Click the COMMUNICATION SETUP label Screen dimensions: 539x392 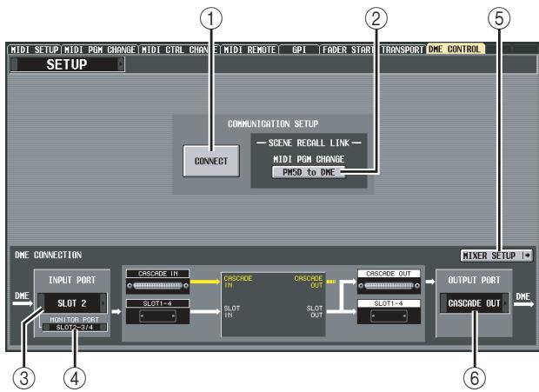point(273,123)
